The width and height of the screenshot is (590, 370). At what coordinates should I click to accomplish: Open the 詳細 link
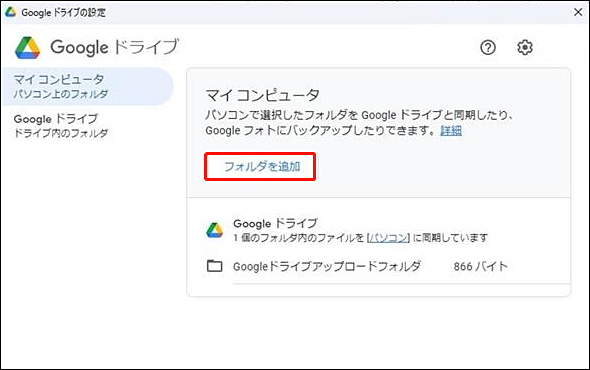451,131
